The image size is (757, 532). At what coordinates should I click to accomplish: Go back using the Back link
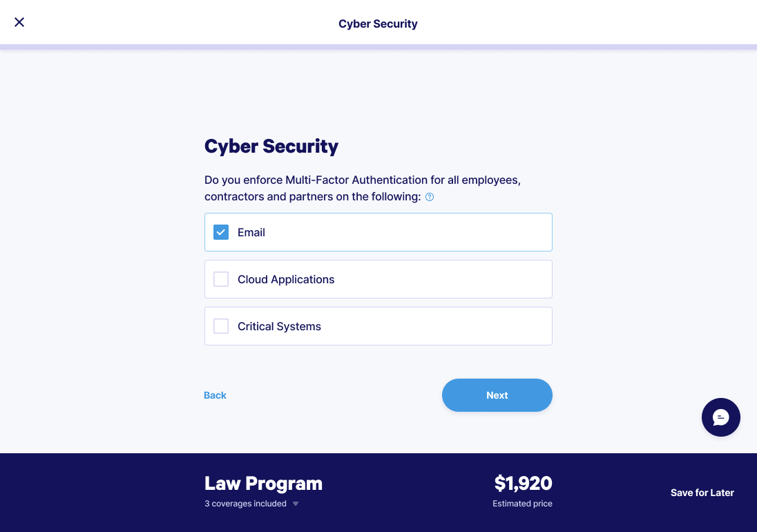(x=215, y=395)
